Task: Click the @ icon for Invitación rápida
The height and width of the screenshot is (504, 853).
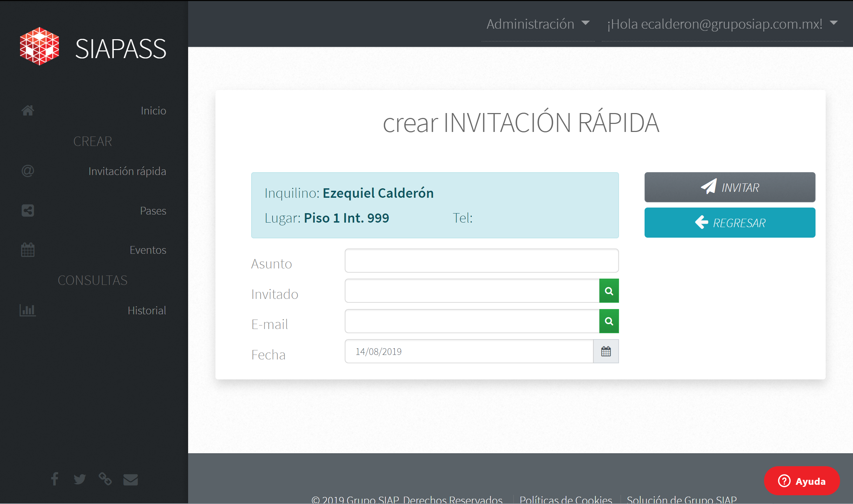Action: click(28, 171)
